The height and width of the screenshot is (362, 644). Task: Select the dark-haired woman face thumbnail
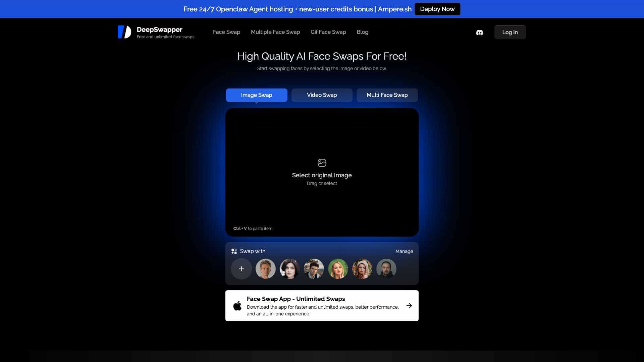(290, 269)
